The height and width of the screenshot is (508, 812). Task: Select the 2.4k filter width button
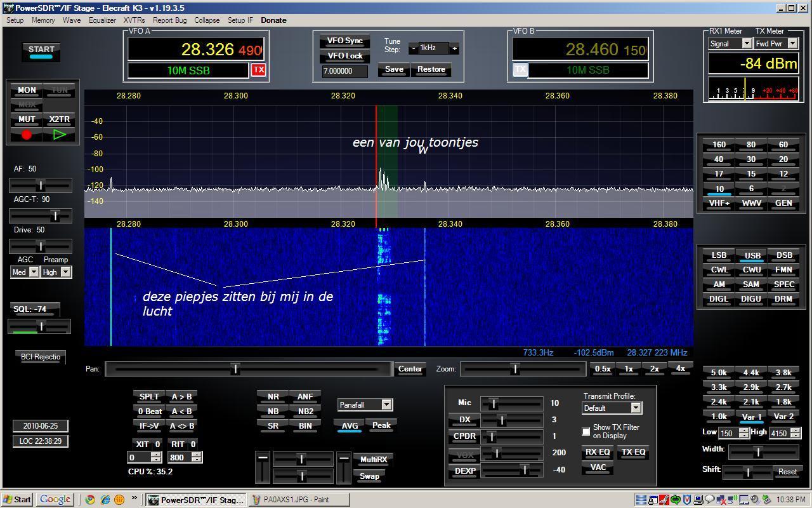click(x=719, y=402)
